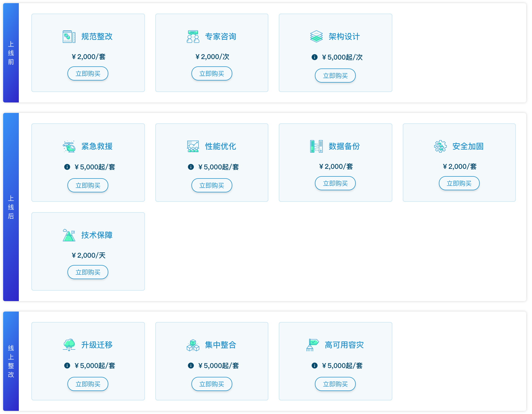The image size is (532, 414).
Task: Click the 专家咨询 people icon
Action: click(x=193, y=37)
